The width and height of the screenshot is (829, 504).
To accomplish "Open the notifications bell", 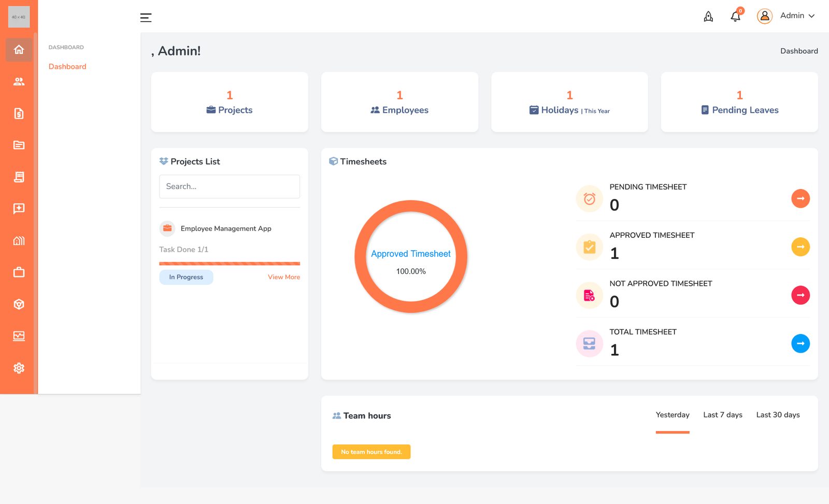I will pyautogui.click(x=735, y=17).
